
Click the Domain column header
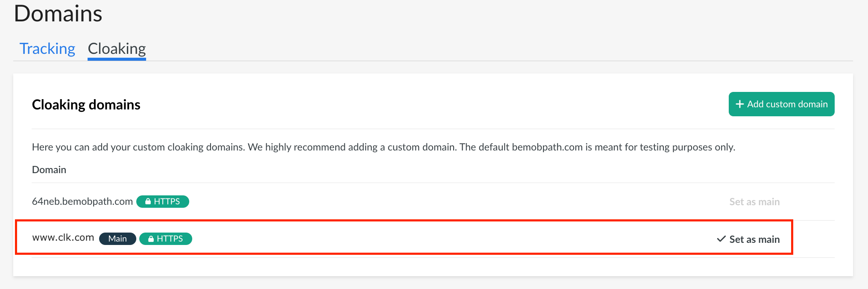tap(49, 170)
